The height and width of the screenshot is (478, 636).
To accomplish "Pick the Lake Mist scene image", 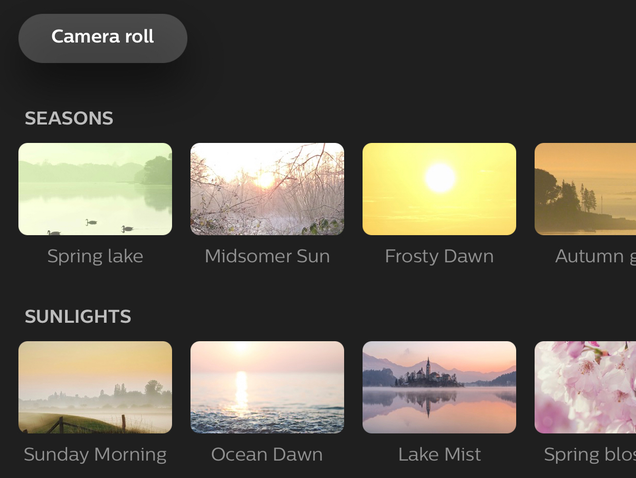I will pyautogui.click(x=439, y=387).
